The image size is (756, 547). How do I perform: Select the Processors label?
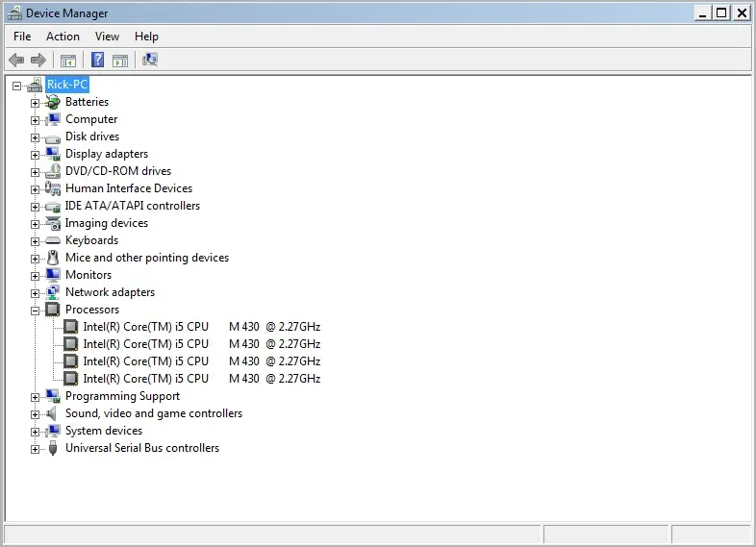point(92,310)
